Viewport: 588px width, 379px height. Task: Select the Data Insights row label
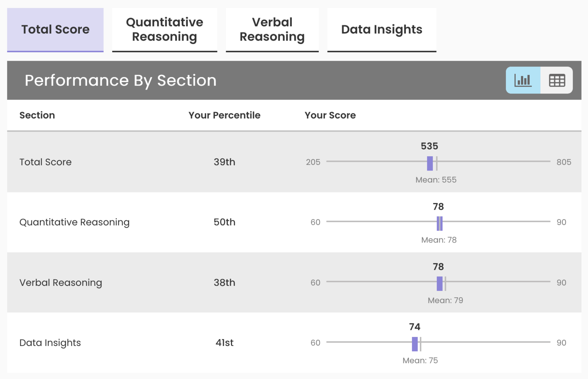(x=50, y=343)
